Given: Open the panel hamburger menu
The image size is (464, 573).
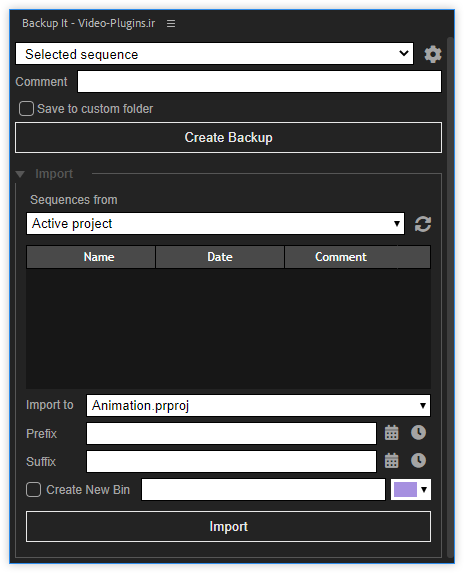Looking at the screenshot, I should coord(171,23).
